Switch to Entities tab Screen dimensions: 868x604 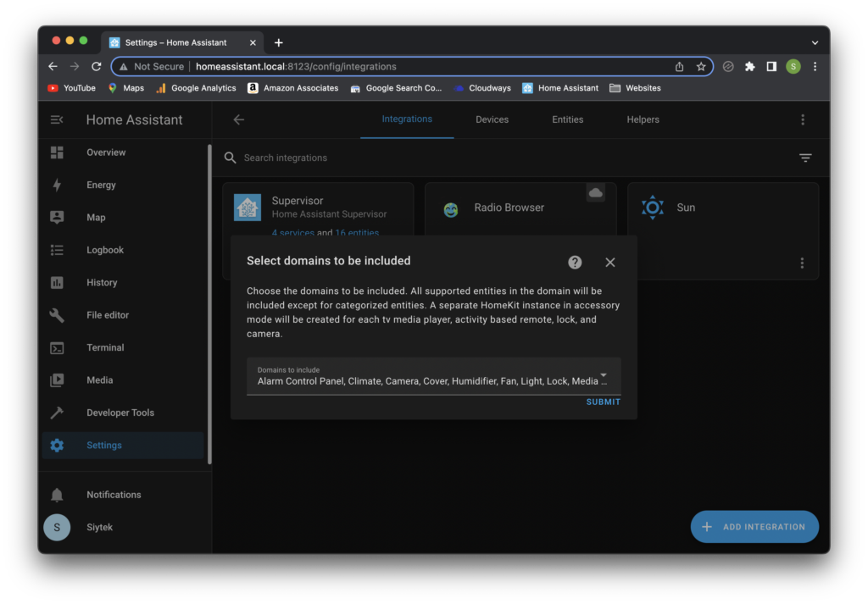[x=567, y=119]
